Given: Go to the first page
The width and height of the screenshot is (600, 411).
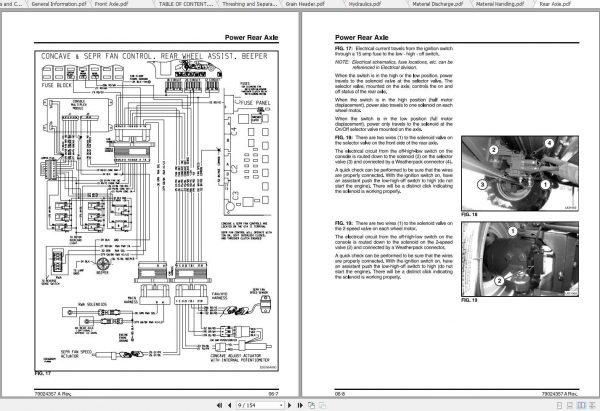Looking at the screenshot, I should coord(219,405).
